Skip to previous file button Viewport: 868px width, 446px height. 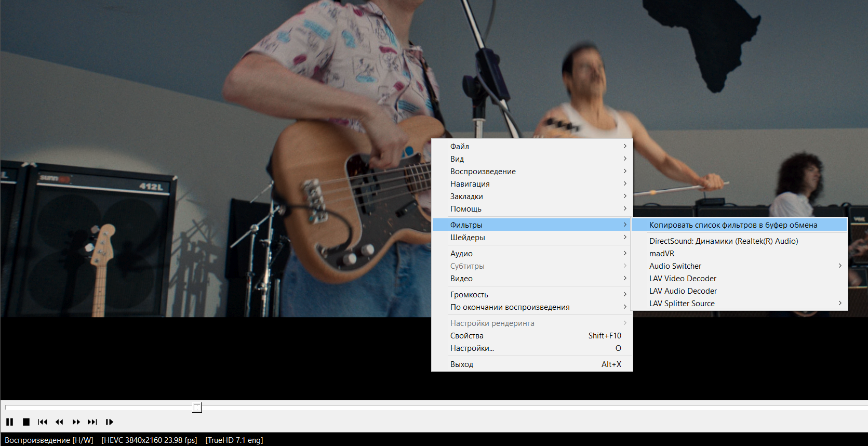pos(43,422)
